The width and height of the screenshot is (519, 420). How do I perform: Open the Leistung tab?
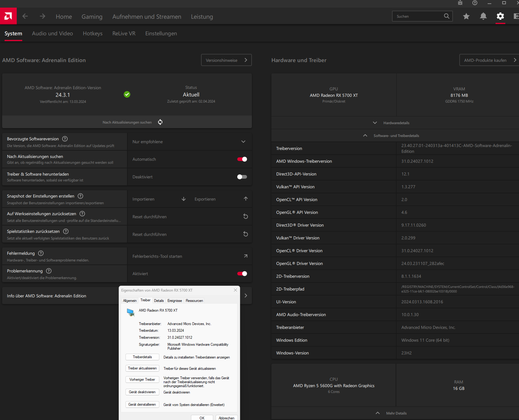point(202,17)
